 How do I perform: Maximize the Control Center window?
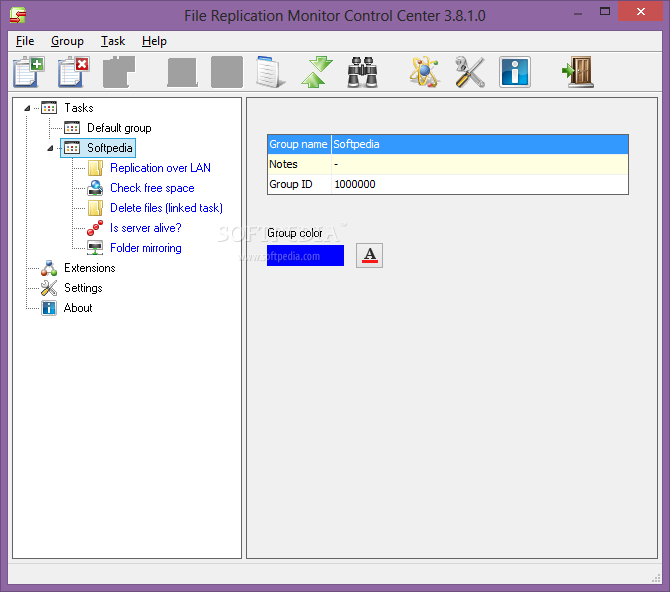[605, 12]
